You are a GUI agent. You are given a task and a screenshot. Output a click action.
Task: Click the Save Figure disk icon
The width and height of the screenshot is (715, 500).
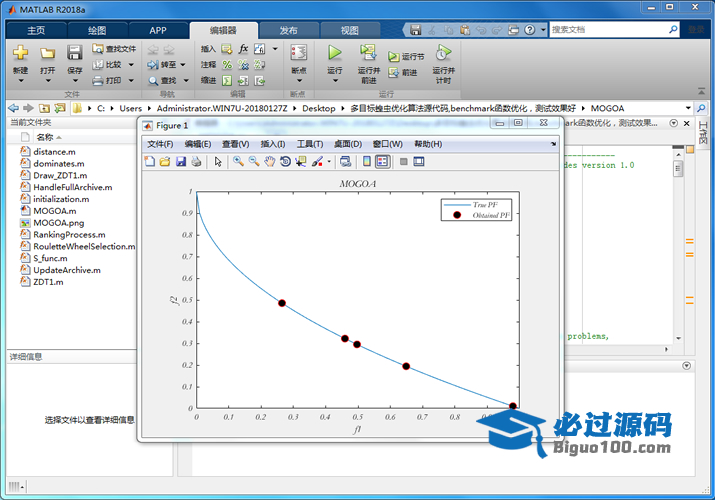coord(181,161)
